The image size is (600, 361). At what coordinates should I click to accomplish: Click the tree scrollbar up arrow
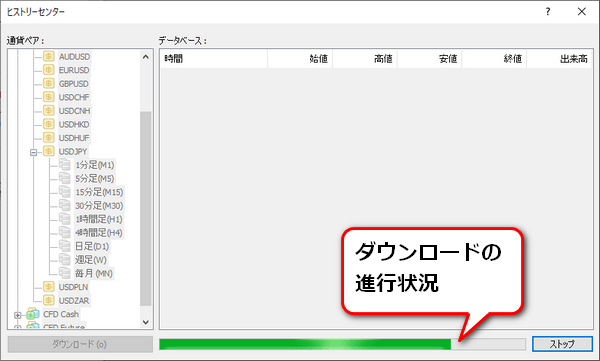pyautogui.click(x=146, y=57)
